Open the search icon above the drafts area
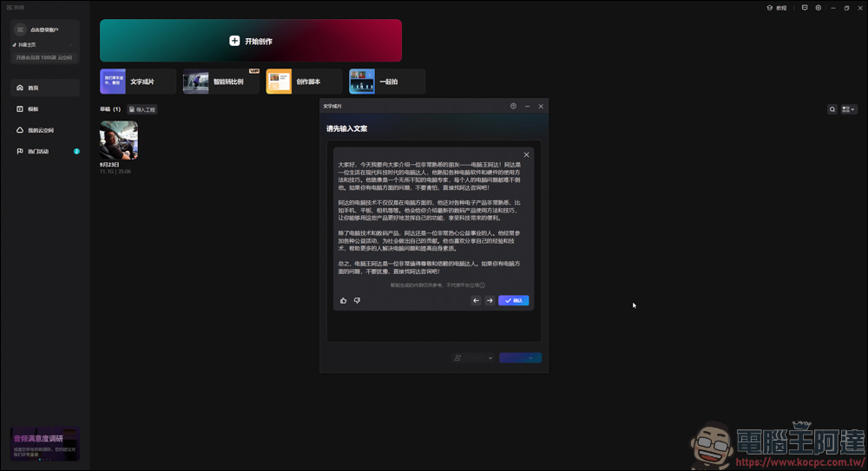This screenshot has height=471, width=868. click(x=832, y=109)
